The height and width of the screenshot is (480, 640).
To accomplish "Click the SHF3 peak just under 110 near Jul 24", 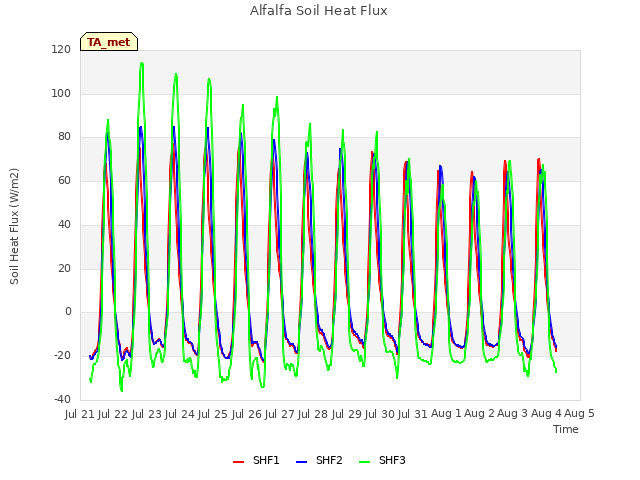I will [176, 74].
